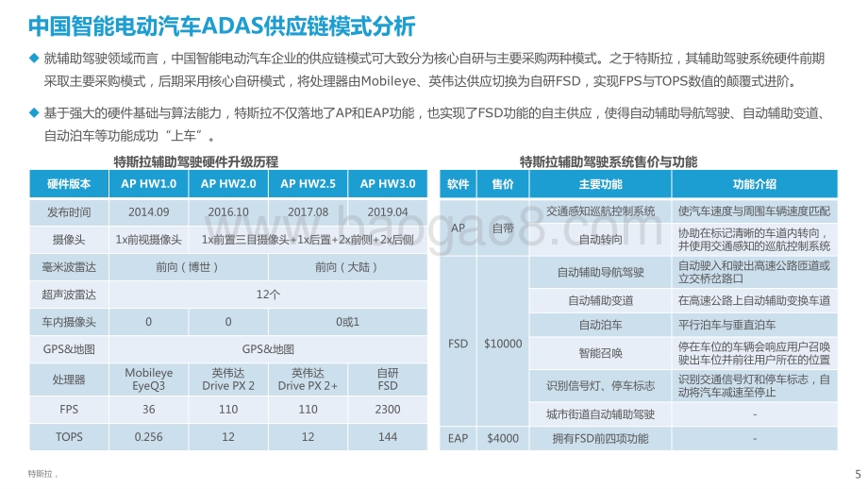Click the 超声波雷达 row label

(x=69, y=295)
